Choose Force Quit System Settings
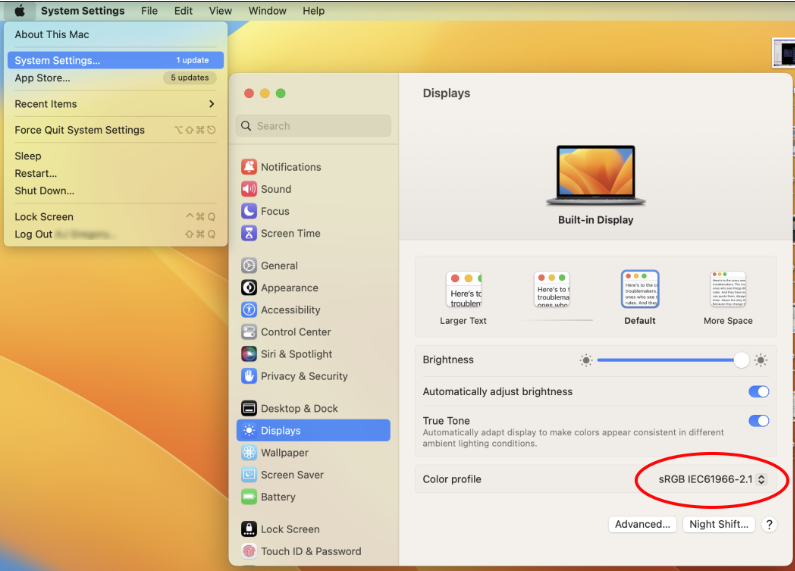The height and width of the screenshot is (571, 795). (116, 130)
